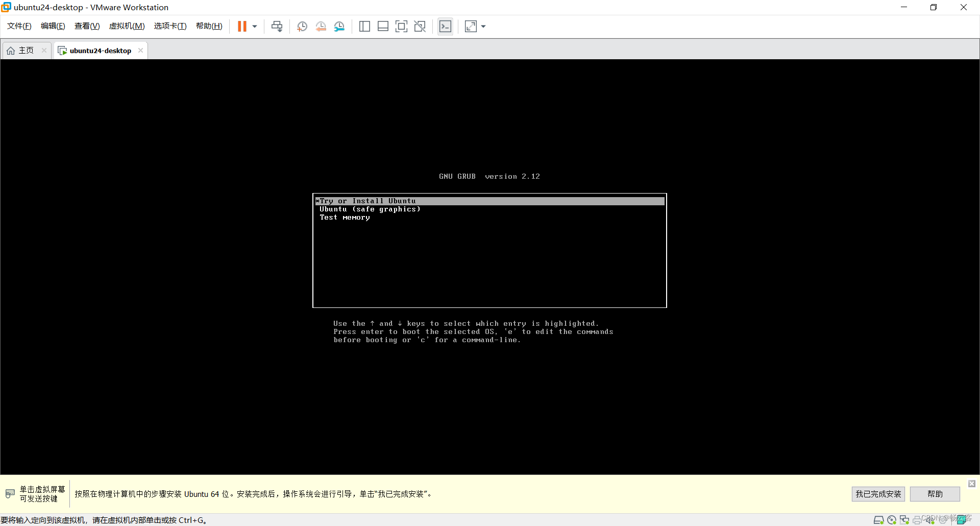Dismiss the installation hint bar with its X
The image size is (980, 526).
971,484
